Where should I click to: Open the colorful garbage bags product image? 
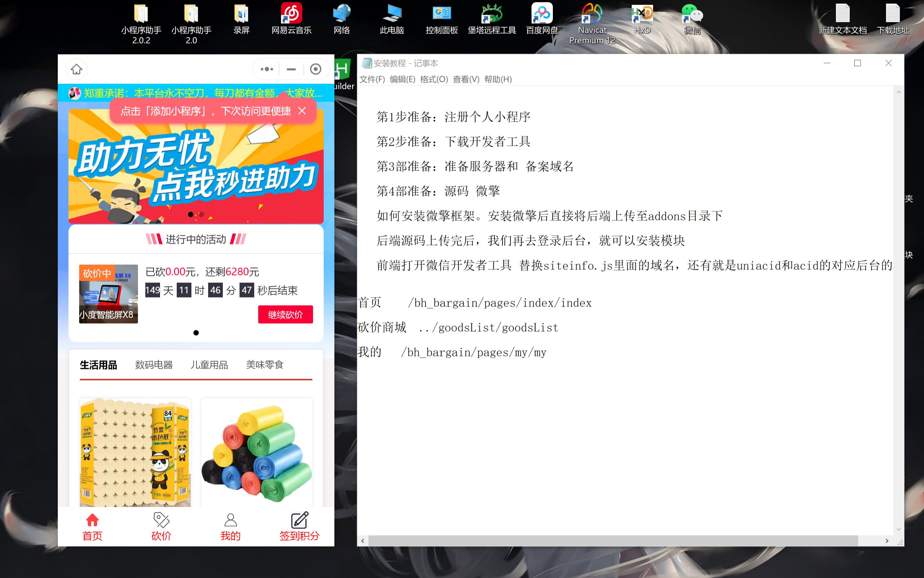coord(257,453)
